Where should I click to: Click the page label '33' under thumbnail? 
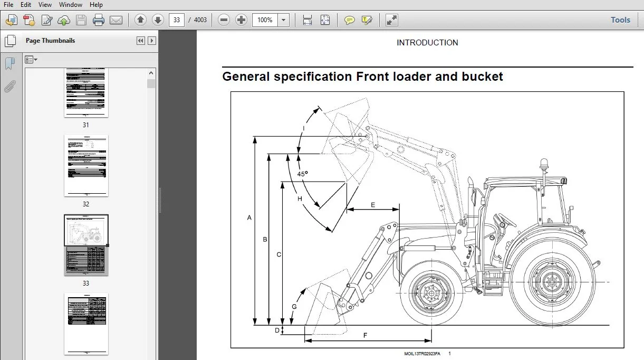tap(86, 283)
